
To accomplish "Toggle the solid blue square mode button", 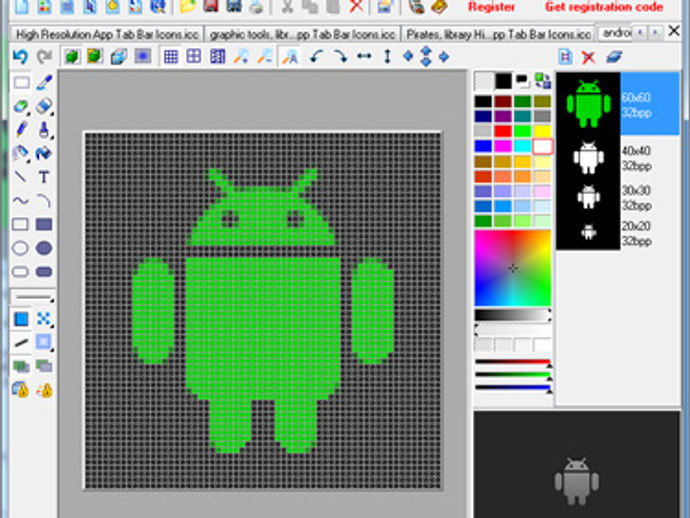I will point(21,319).
